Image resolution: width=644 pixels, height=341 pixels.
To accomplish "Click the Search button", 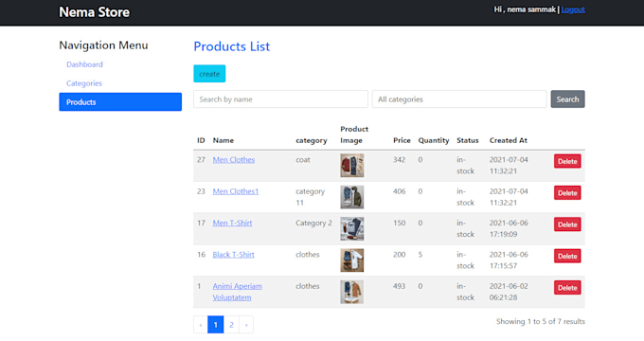I will (x=567, y=99).
